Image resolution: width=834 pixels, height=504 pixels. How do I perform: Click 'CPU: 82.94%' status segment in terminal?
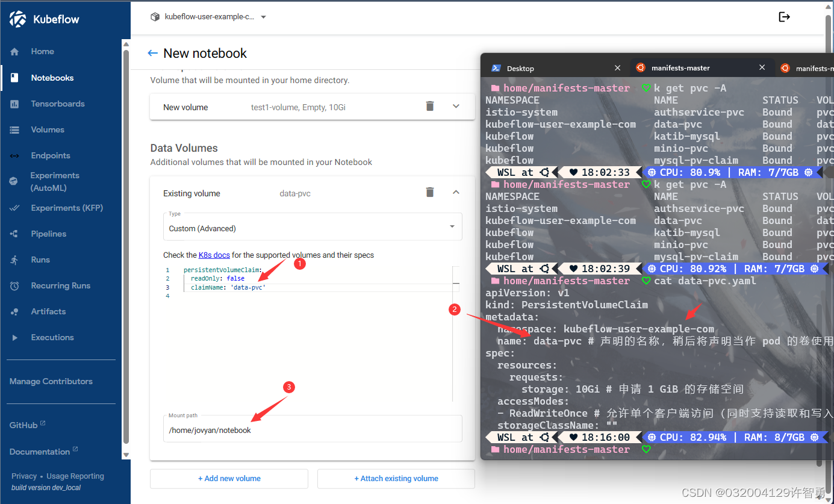pos(692,437)
